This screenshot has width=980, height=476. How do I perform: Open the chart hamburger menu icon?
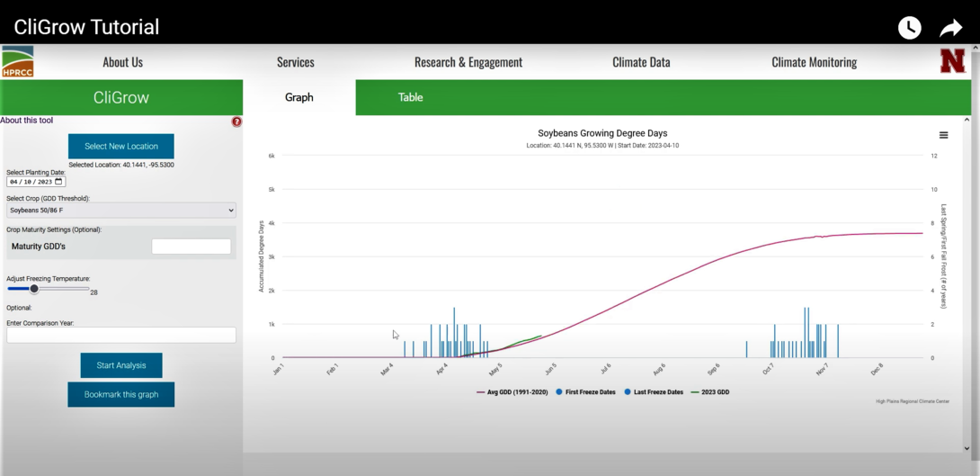pyautogui.click(x=943, y=135)
